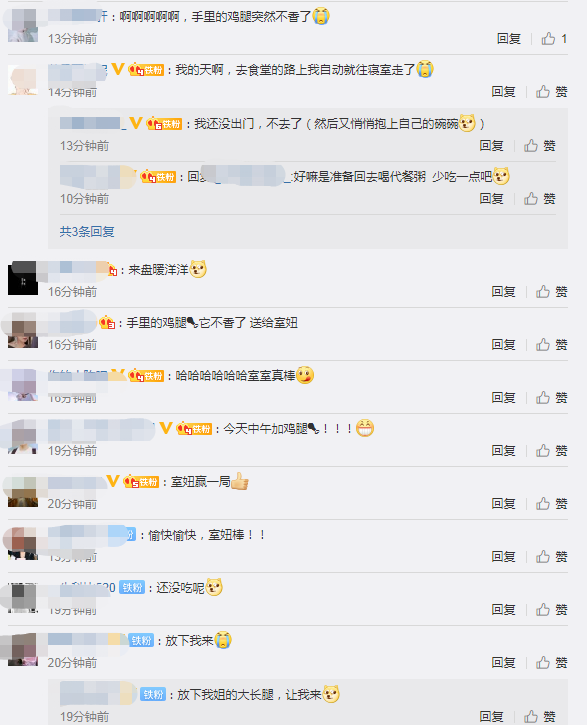Like the 来盘暖洋洋 comment
This screenshot has height=725, width=587.
click(x=551, y=291)
